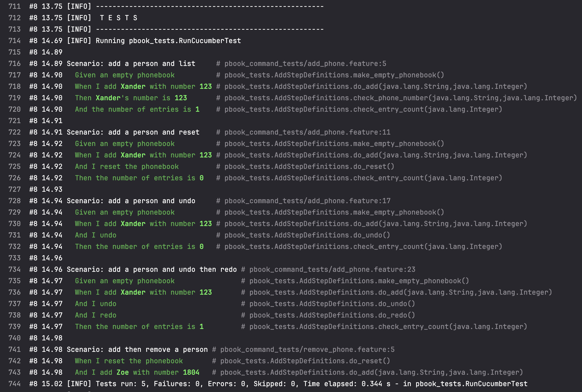Click line number 722
This screenshot has height=392, width=582.
(x=14, y=132)
